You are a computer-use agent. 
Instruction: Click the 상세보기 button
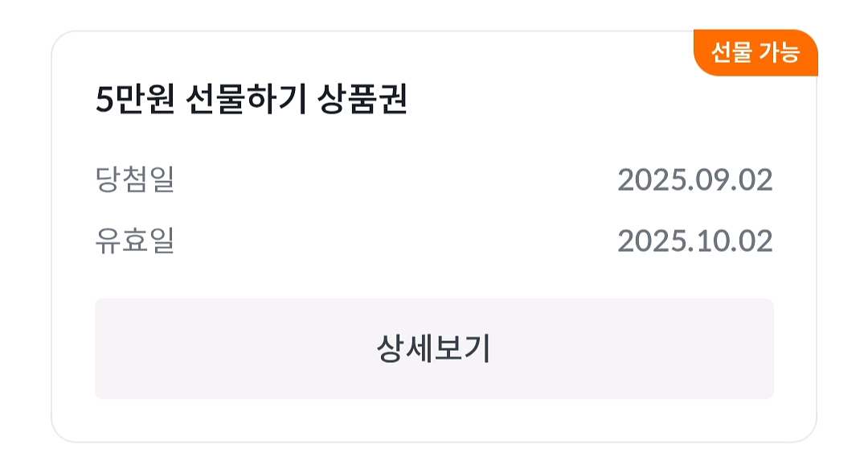(x=434, y=348)
